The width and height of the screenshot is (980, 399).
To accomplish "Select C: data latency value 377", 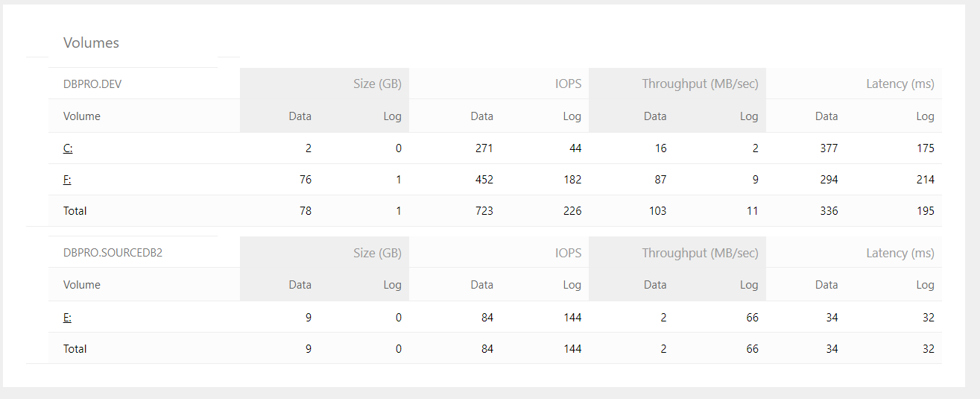I will point(828,148).
